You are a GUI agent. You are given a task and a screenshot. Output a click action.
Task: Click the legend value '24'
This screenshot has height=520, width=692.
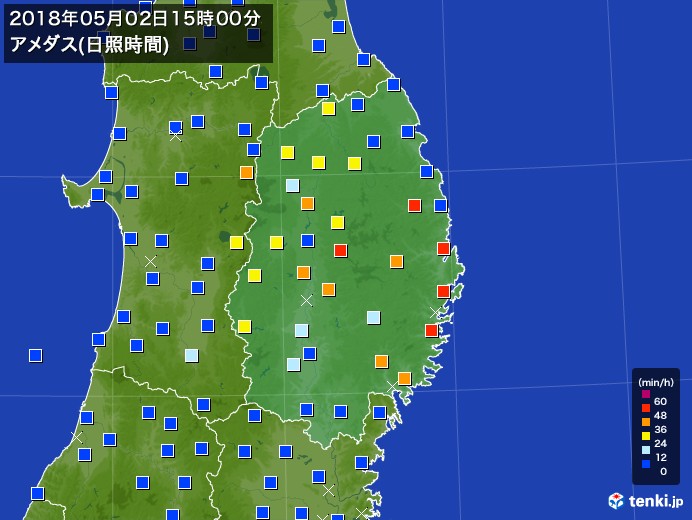[660, 444]
